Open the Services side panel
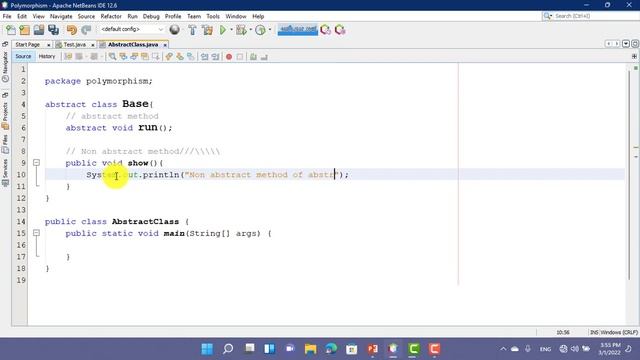Screen dimensions: 640x360 [5, 173]
